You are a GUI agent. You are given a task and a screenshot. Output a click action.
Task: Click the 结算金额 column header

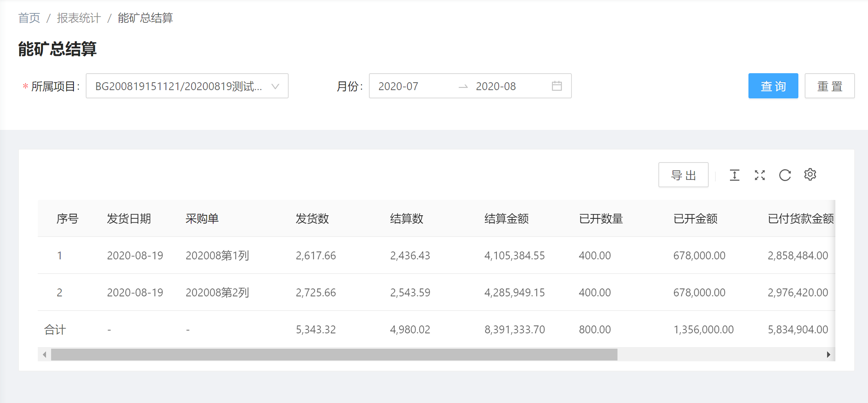(x=507, y=218)
